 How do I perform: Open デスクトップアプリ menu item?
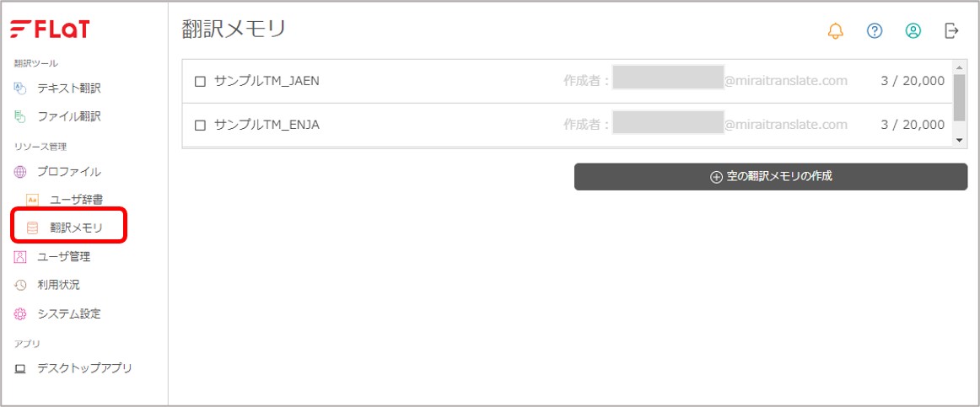tap(73, 368)
